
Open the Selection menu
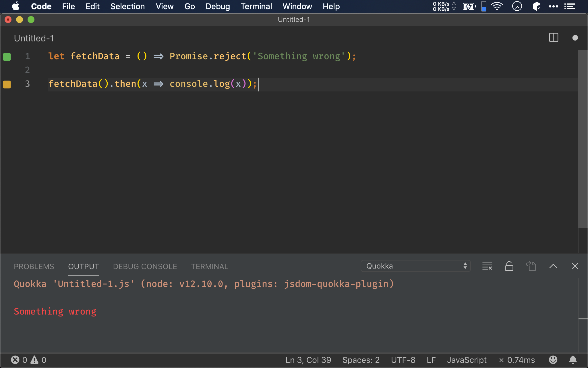tap(127, 6)
